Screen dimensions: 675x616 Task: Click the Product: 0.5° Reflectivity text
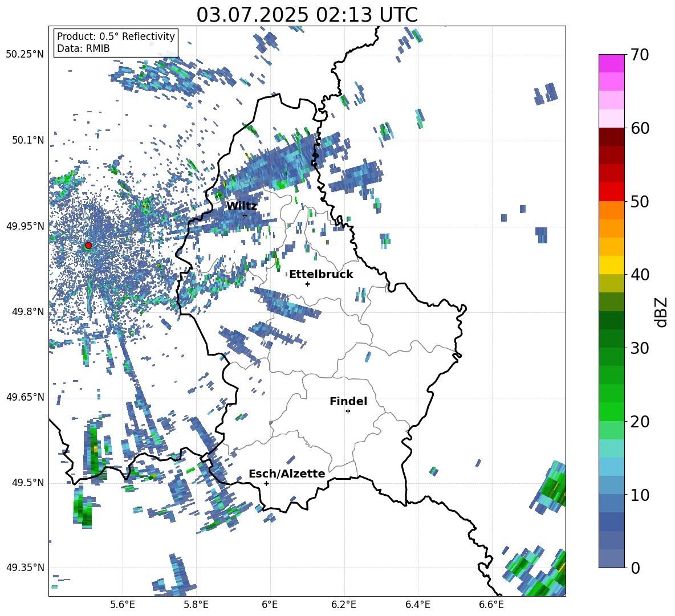point(116,36)
